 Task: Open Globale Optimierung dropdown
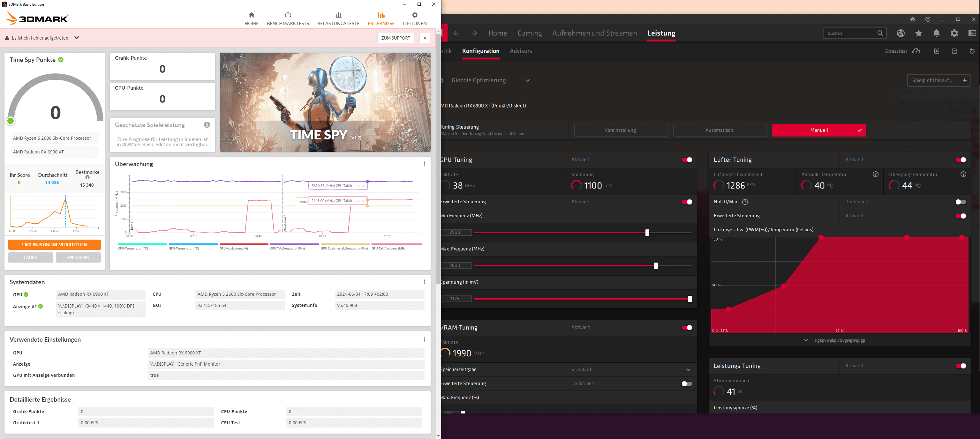[x=528, y=81]
